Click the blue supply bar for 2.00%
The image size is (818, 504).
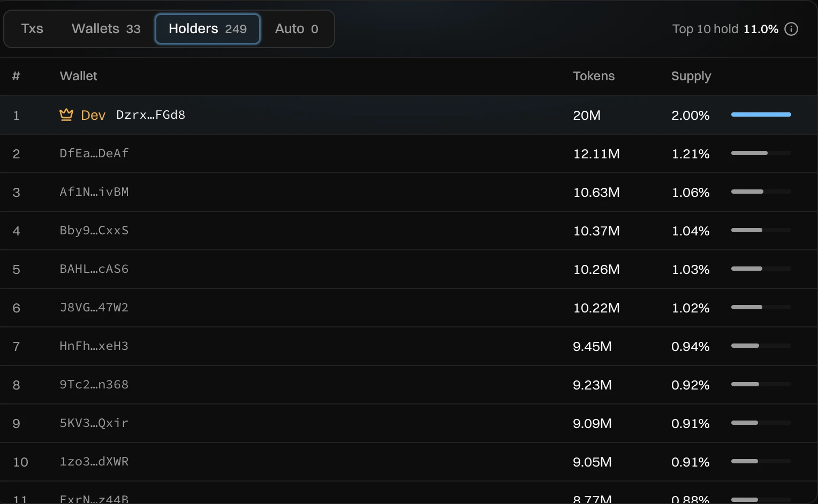tap(761, 114)
